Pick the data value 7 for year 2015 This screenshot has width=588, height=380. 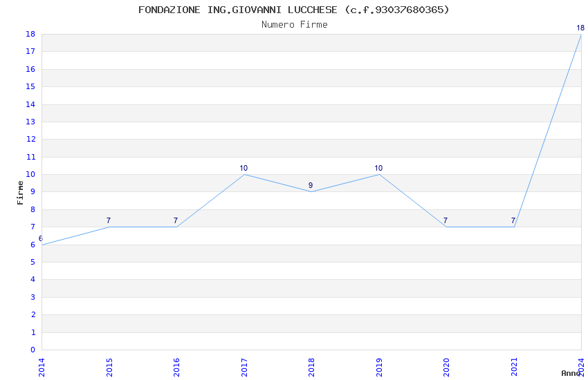(109, 220)
